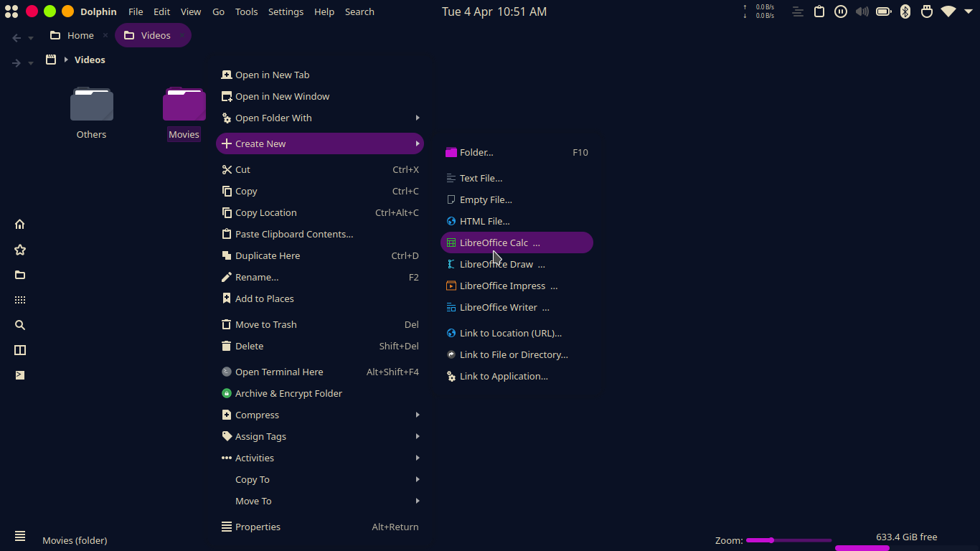Open the starred favorites sidebar icon
Viewport: 980px width, 551px height.
click(20, 250)
